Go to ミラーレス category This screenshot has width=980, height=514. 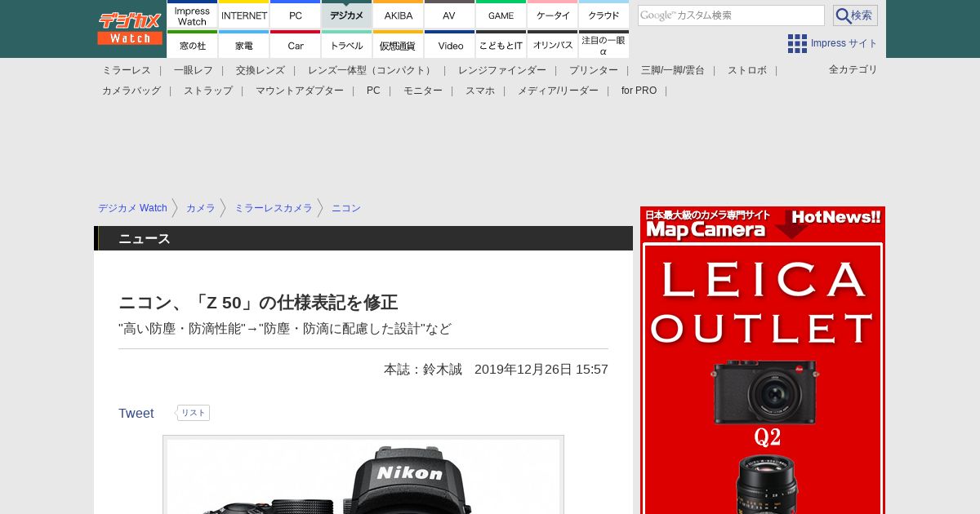pyautogui.click(x=127, y=70)
